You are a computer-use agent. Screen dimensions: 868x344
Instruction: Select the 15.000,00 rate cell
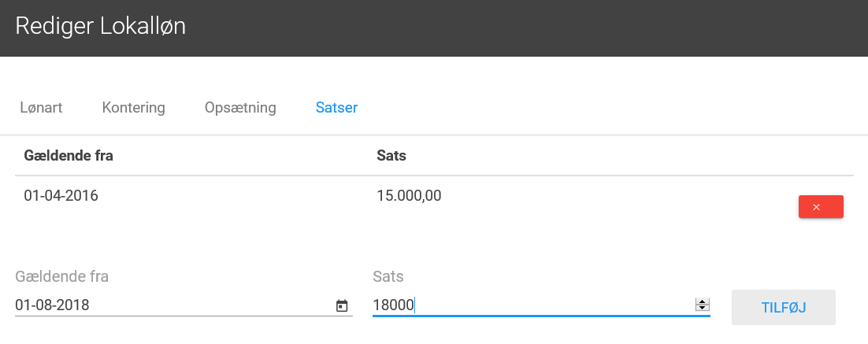[409, 196]
